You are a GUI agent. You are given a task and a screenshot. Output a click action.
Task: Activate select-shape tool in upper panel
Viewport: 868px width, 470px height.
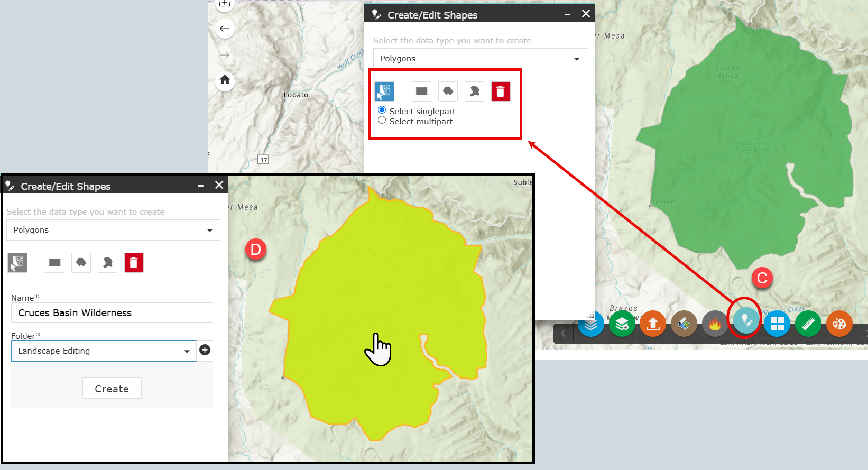click(x=384, y=91)
